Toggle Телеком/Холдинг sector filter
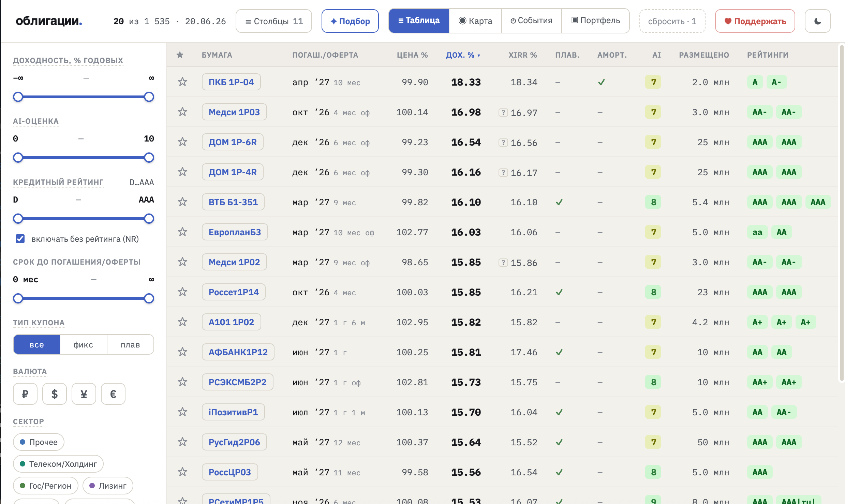This screenshot has width=845, height=504. coord(58,464)
